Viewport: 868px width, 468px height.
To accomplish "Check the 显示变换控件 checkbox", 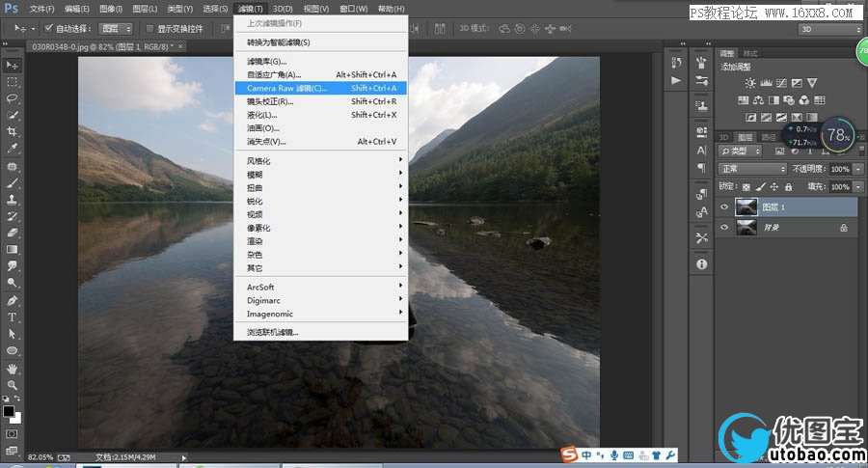I will 149,28.
